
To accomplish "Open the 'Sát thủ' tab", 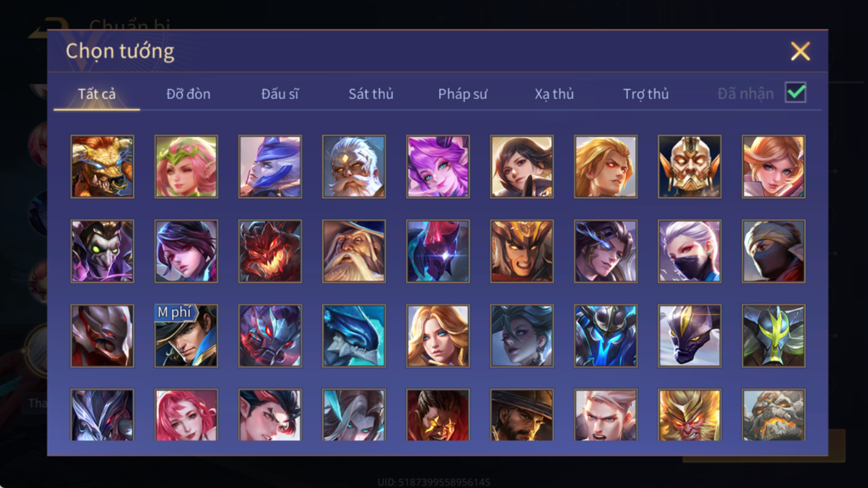I will (371, 94).
